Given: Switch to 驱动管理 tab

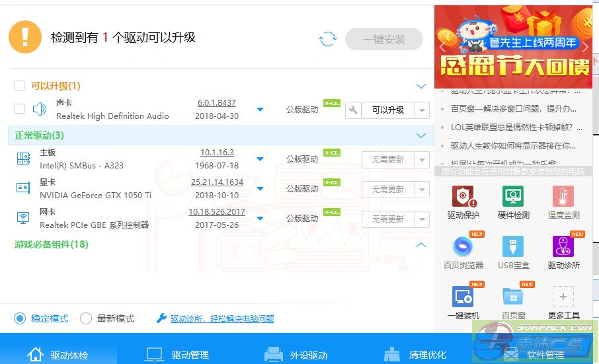Looking at the screenshot, I should [x=177, y=354].
